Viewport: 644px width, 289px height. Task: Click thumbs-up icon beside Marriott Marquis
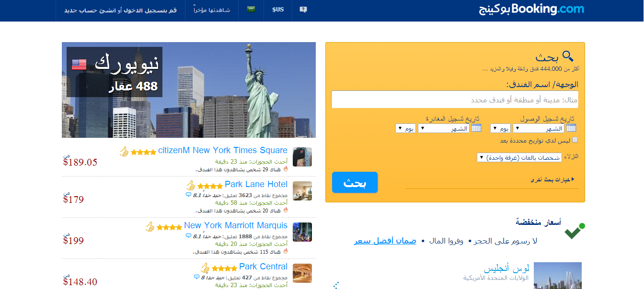click(150, 226)
